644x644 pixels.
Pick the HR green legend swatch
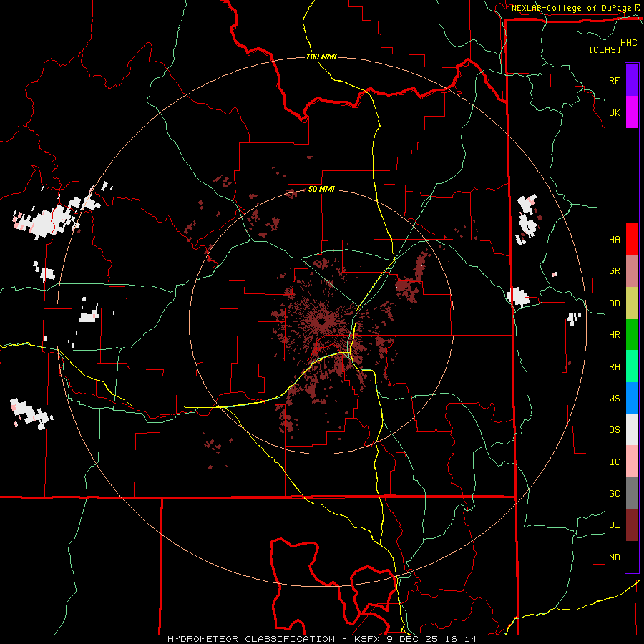(x=632, y=335)
